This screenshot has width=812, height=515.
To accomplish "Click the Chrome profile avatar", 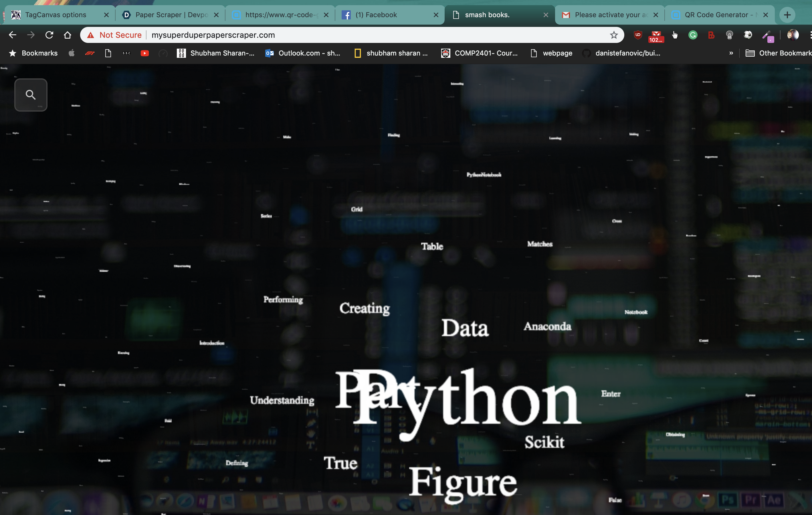I will [793, 35].
